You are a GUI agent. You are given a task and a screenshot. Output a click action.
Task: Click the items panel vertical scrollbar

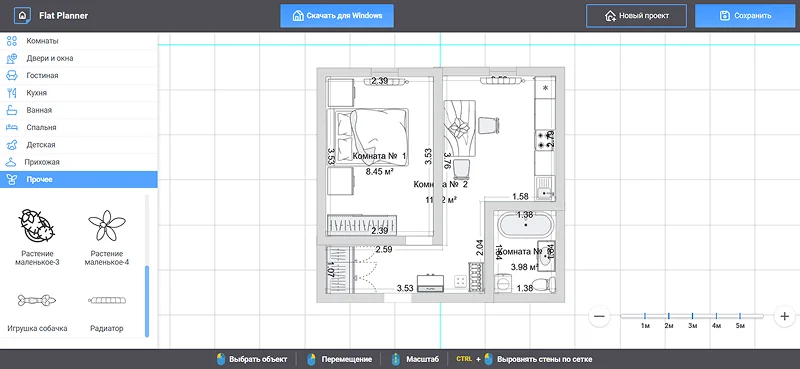[147, 301]
